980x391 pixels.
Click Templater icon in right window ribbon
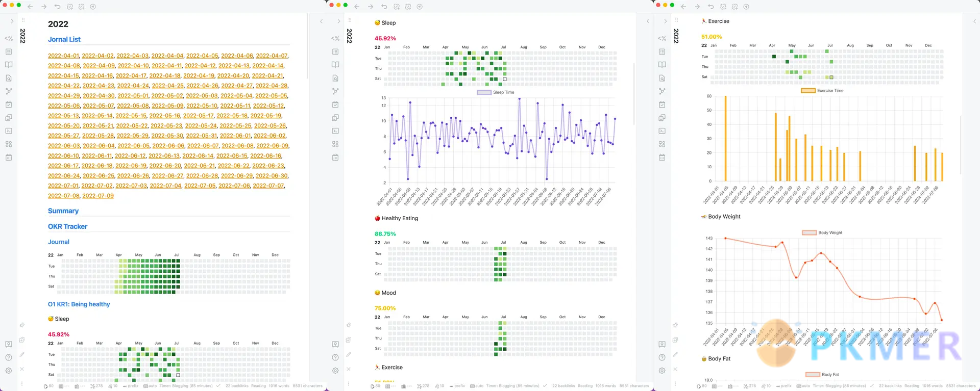point(662,38)
